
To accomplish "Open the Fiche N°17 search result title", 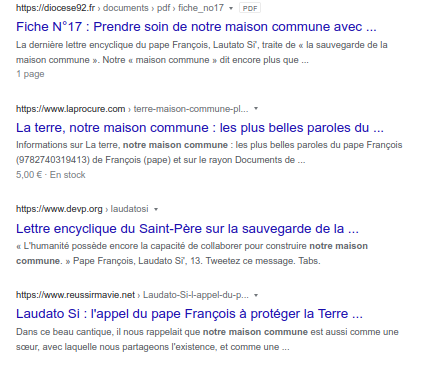I will point(196,27).
